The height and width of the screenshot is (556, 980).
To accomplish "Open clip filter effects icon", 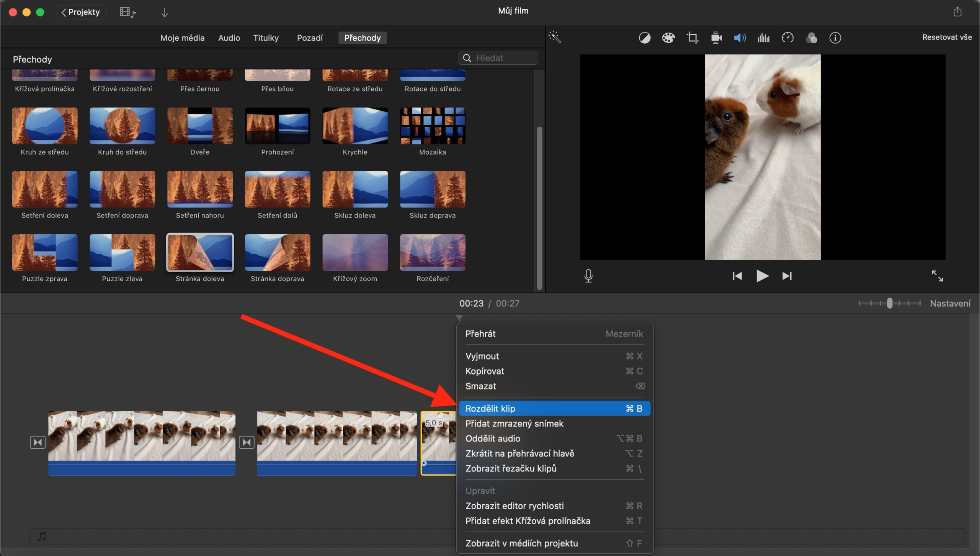I will coord(812,38).
